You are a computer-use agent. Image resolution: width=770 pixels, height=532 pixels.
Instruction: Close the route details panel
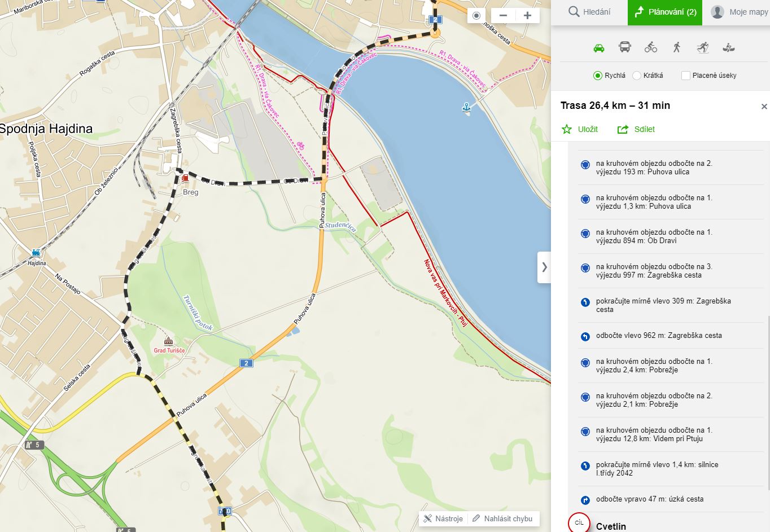click(x=764, y=107)
